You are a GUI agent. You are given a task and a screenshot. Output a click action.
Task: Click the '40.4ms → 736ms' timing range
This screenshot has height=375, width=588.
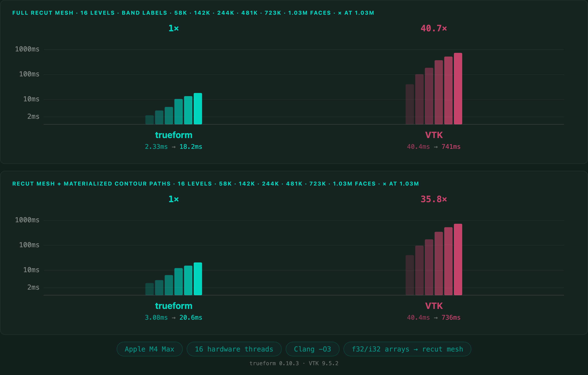click(434, 317)
